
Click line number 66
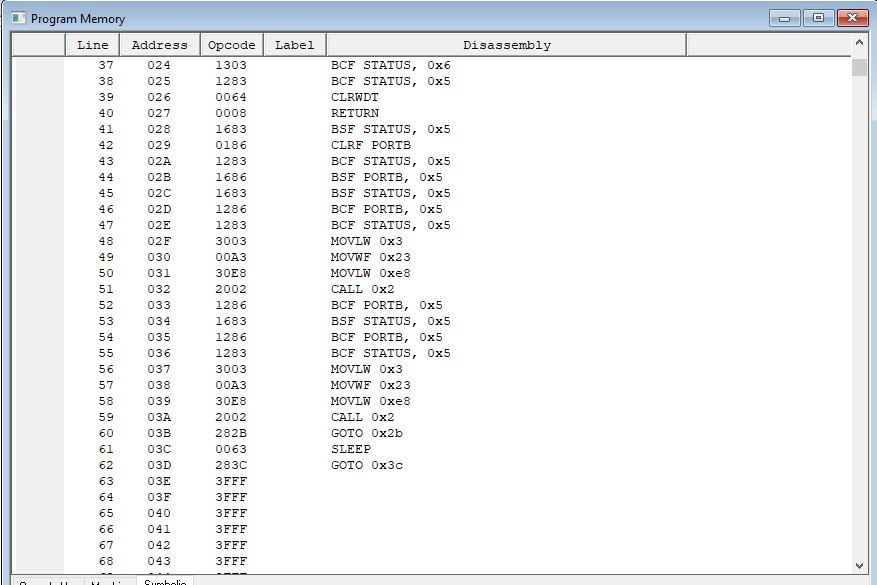[x=106, y=529]
